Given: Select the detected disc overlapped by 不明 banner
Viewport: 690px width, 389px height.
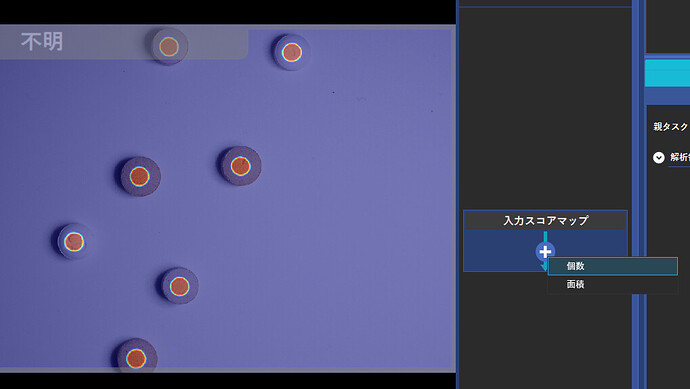Looking at the screenshot, I should pyautogui.click(x=169, y=46).
